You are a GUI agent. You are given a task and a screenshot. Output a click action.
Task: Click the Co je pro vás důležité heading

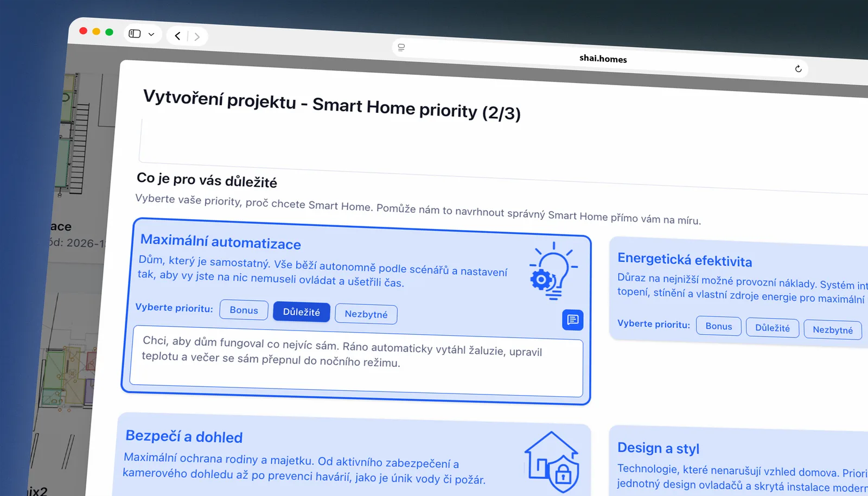[207, 180]
